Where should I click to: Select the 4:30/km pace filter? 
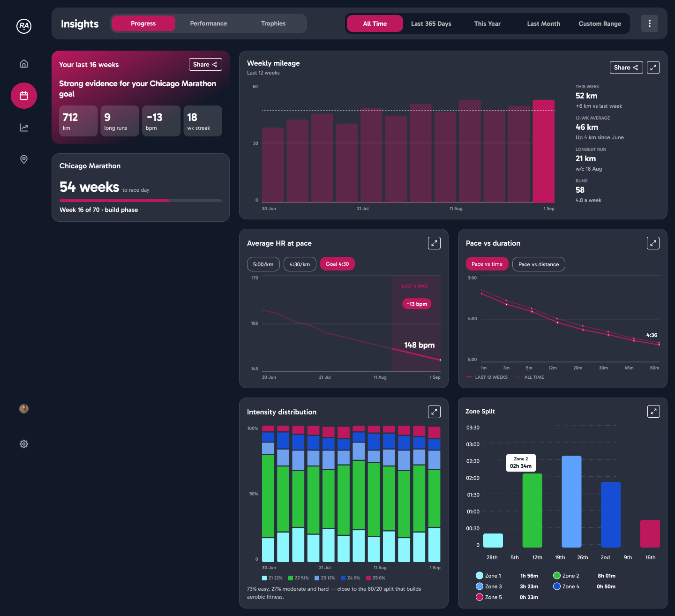coord(300,264)
